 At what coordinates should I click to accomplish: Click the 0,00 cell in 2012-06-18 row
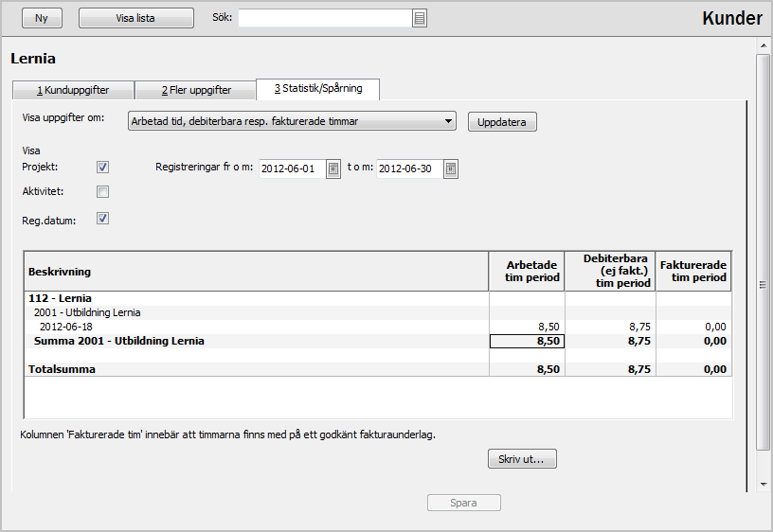click(693, 328)
